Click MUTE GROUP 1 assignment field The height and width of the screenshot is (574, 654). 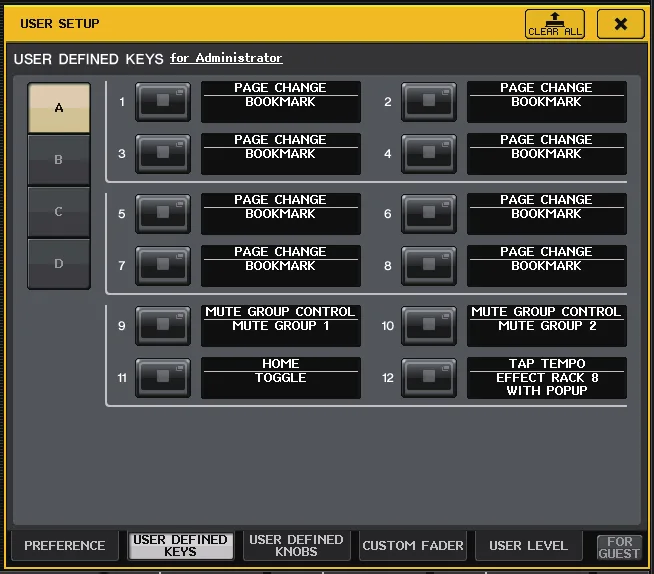(x=281, y=326)
